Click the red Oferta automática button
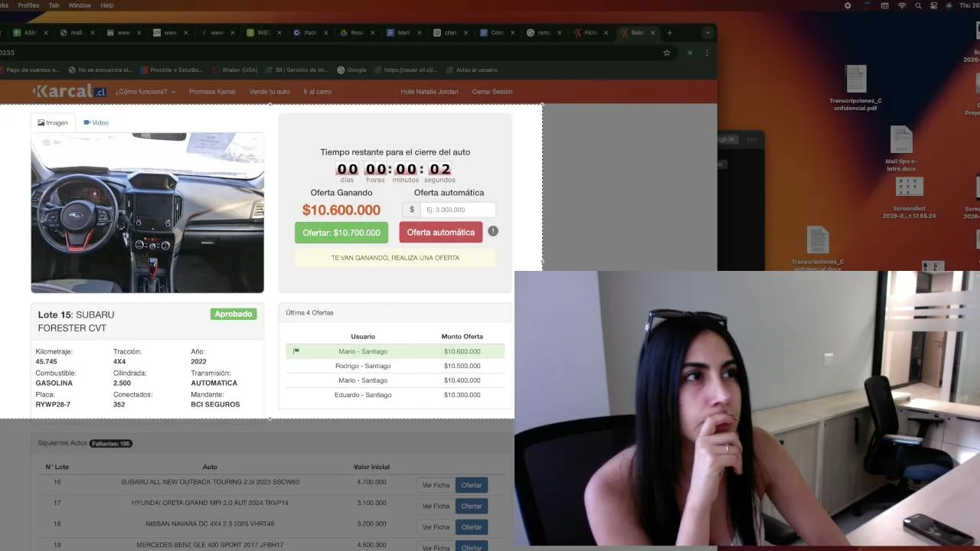 [441, 233]
